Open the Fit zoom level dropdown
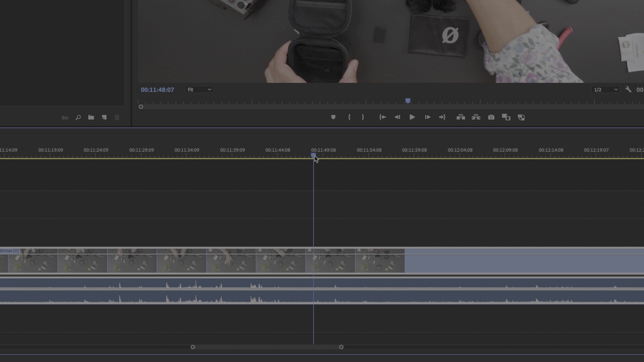 click(199, 90)
